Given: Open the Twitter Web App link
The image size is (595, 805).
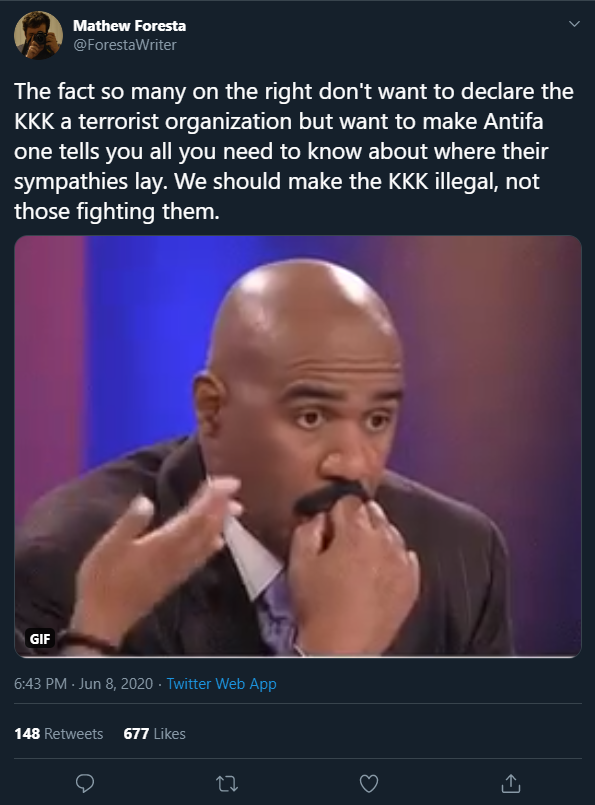Looking at the screenshot, I should point(221,684).
